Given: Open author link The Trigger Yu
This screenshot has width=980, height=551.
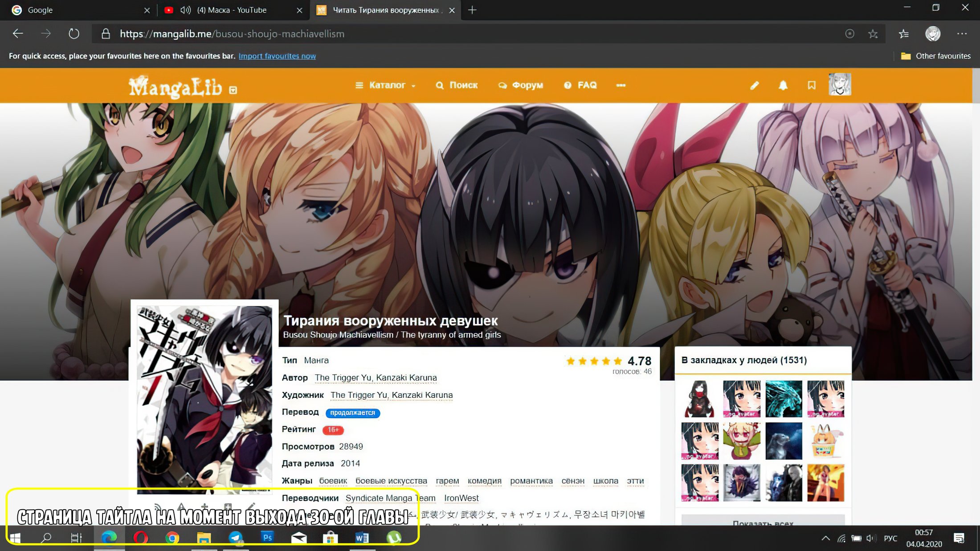Looking at the screenshot, I should [376, 377].
